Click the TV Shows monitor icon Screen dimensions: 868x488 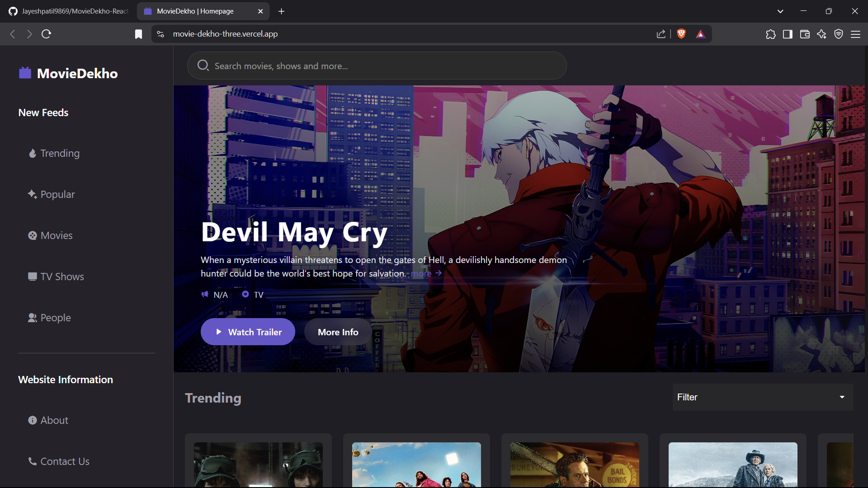[33, 277]
